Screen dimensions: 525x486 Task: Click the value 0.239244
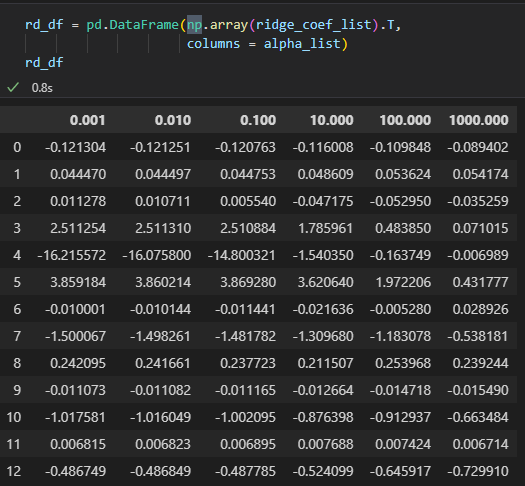tap(480, 363)
